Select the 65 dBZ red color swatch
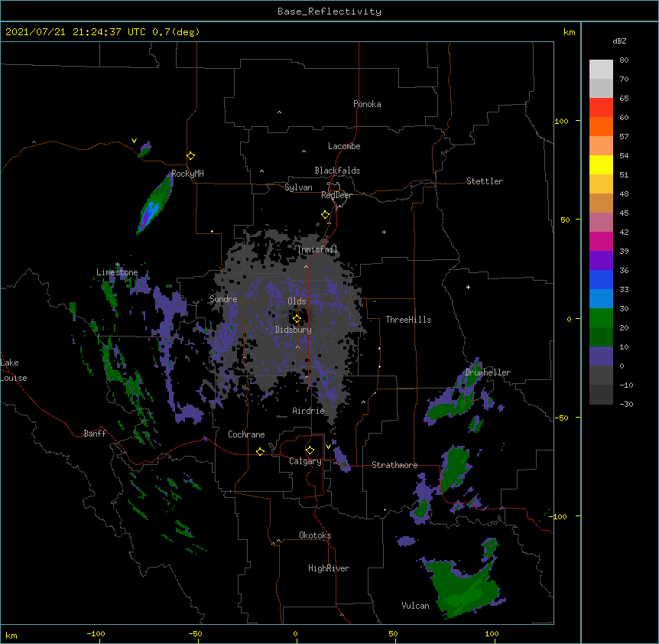The height and width of the screenshot is (644, 659). coord(601,107)
